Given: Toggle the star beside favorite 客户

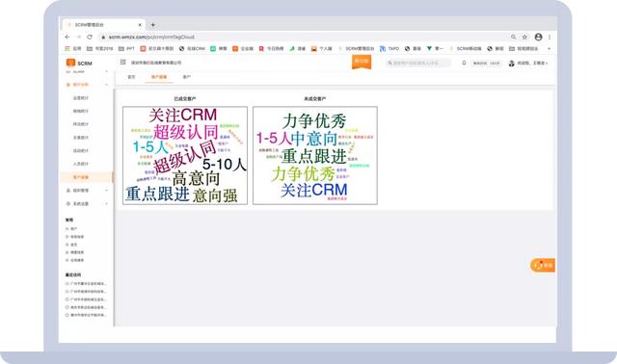Looking at the screenshot, I should point(67,228).
